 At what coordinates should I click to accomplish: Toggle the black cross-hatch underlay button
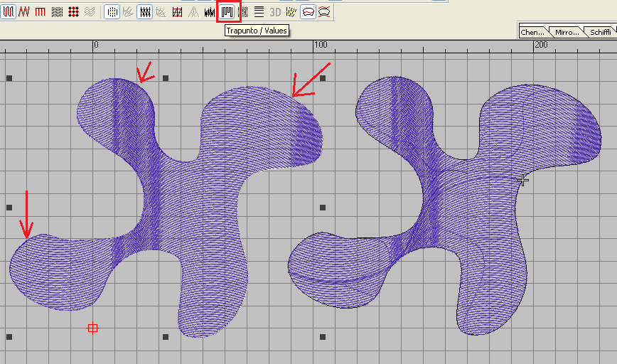tap(145, 11)
